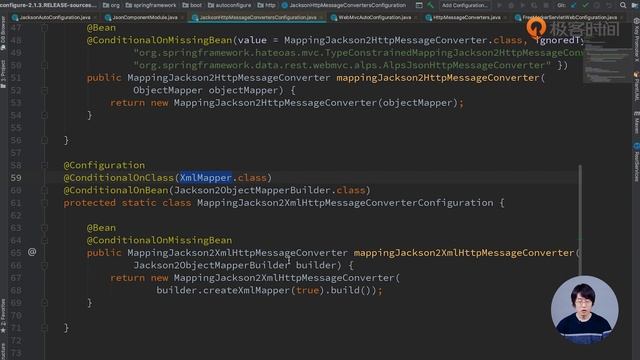Viewport: 640px width, 360px height.
Task: Open the PlantUML side panel
Action: click(636, 87)
